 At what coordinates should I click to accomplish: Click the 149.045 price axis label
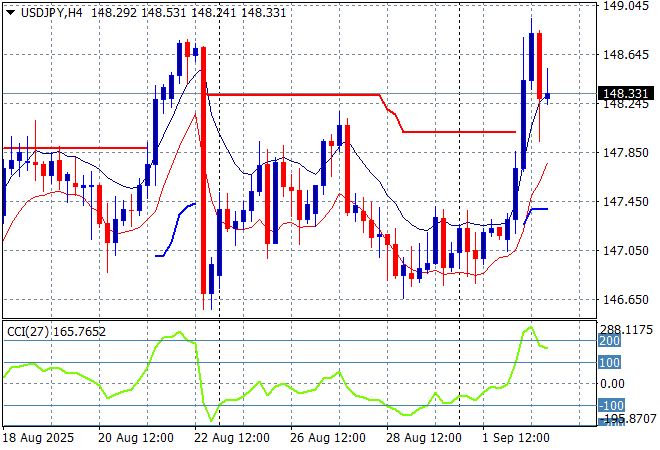pyautogui.click(x=626, y=6)
